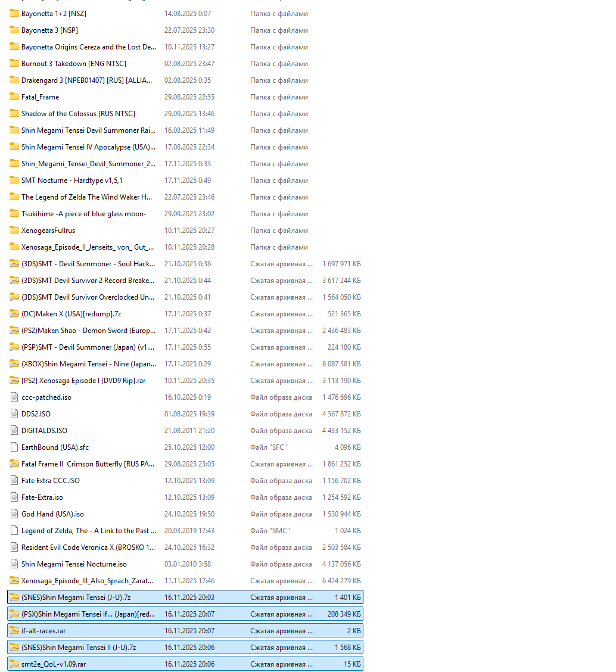Select Shin Megami Tensei Devil Summoner Rai... folder
616x672 pixels.
pyautogui.click(x=88, y=130)
